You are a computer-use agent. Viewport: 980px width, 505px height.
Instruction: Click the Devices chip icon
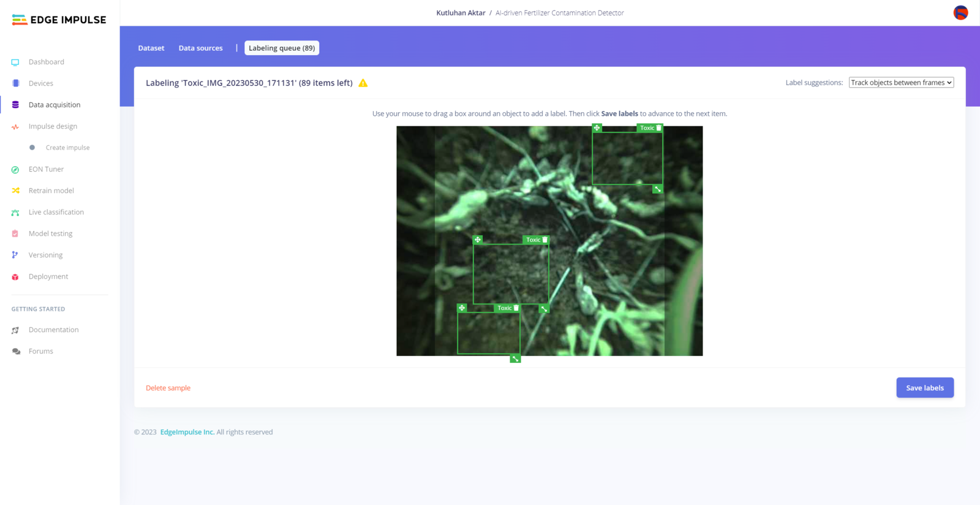[15, 83]
